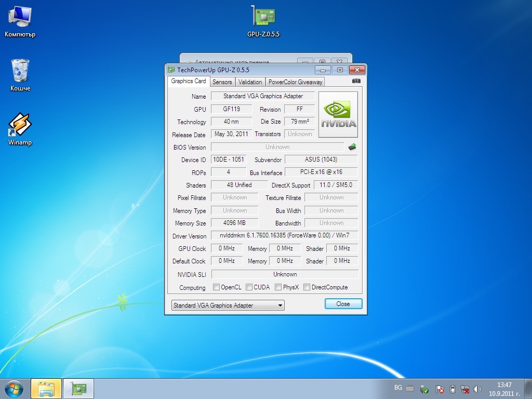This screenshot has width=532, height=399.
Task: Click the Pixel Fillrate Unknown field
Action: coord(234,197)
